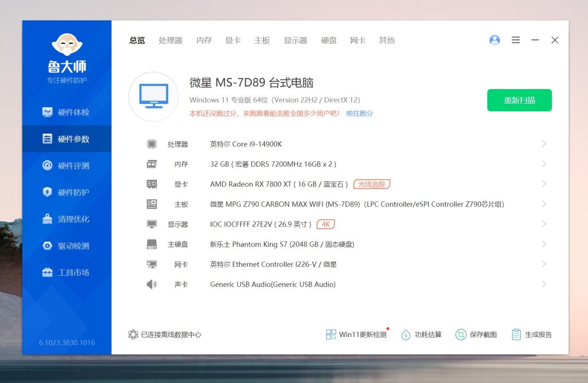Switch to the 总览 tab
588x383 pixels.
point(137,40)
